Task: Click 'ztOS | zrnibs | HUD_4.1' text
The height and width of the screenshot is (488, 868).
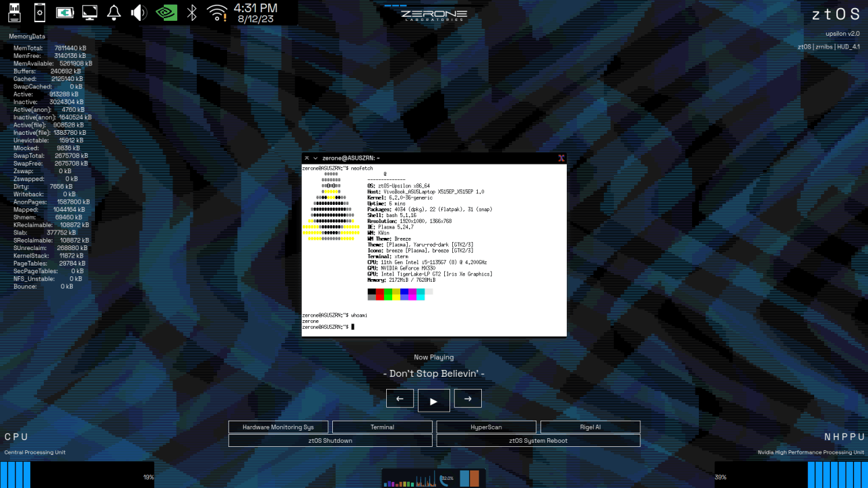Action: click(x=829, y=47)
